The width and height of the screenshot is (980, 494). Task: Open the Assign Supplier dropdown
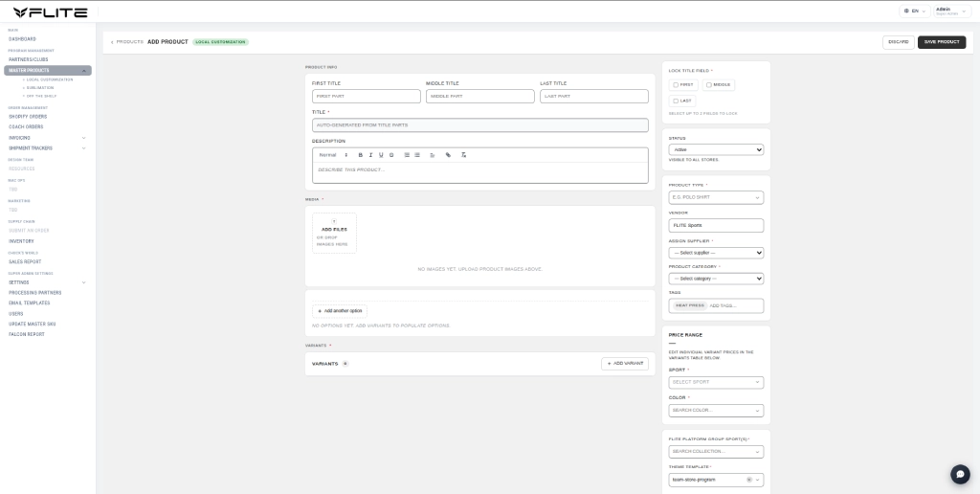(716, 253)
